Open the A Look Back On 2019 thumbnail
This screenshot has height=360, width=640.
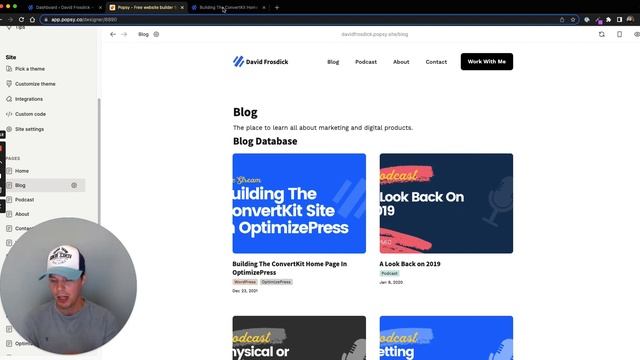click(446, 203)
